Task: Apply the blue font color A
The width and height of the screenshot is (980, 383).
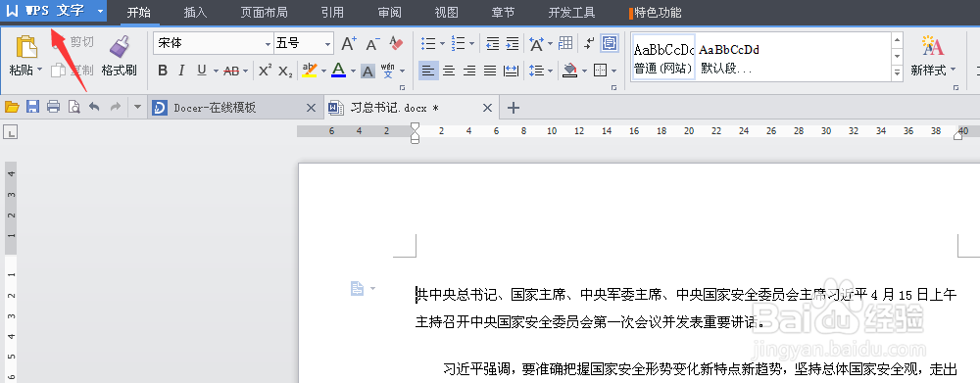Action: [339, 71]
